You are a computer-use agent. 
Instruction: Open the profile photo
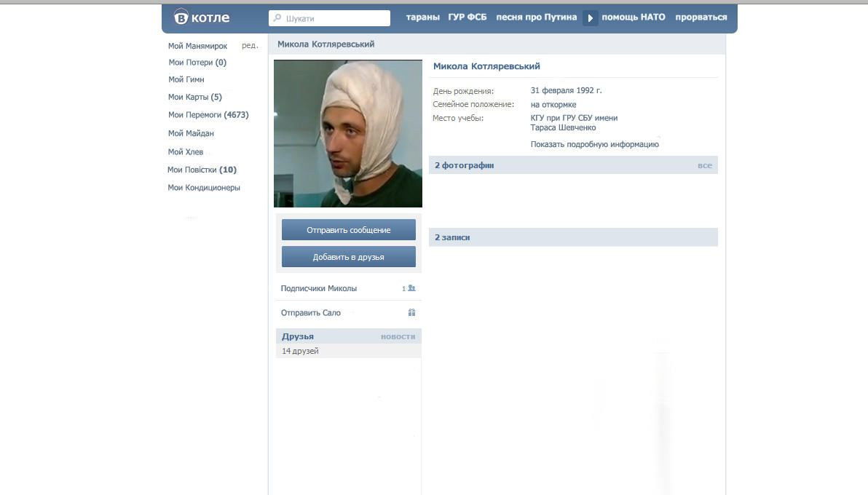coord(348,133)
